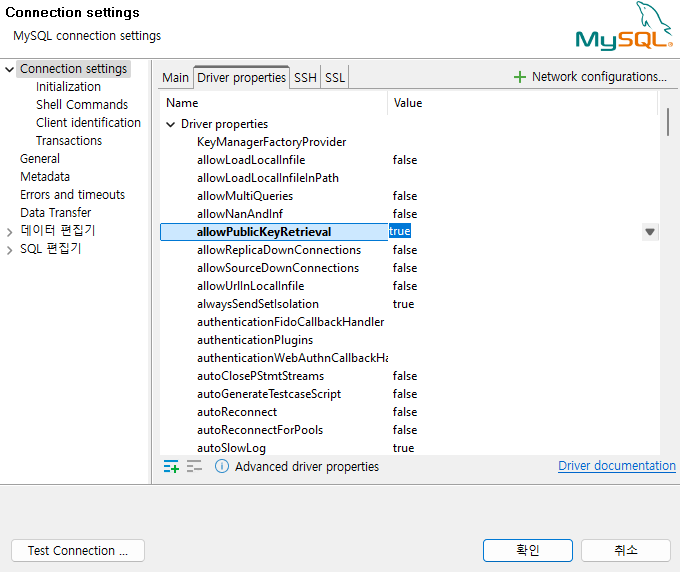Cancel with the 취소 button

tap(626, 550)
